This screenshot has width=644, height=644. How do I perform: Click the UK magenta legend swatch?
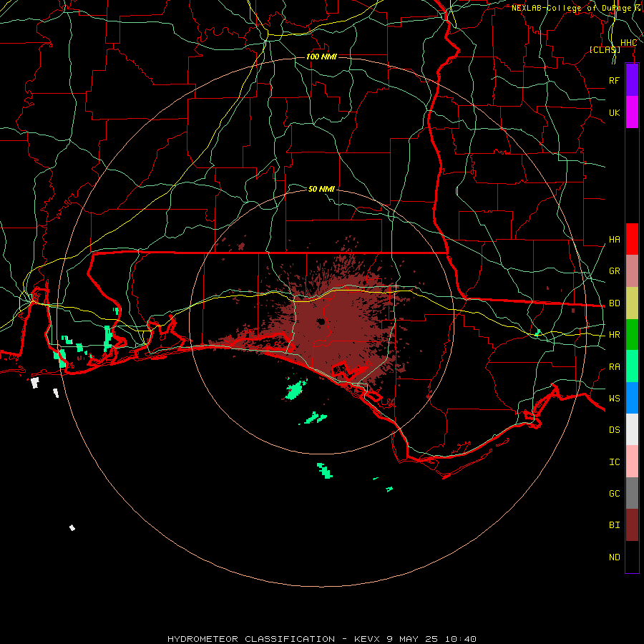tap(632, 112)
